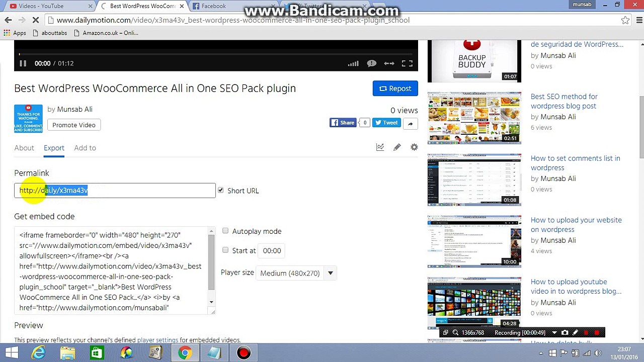Screen dimensions: 644x362
Task: Switch to the About tab
Action: point(24,148)
